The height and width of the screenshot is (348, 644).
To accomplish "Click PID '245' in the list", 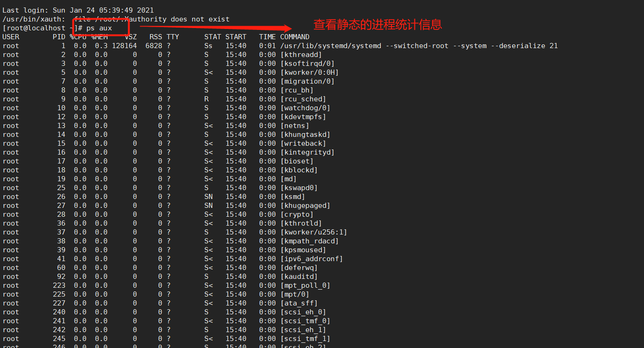I will (x=59, y=339).
